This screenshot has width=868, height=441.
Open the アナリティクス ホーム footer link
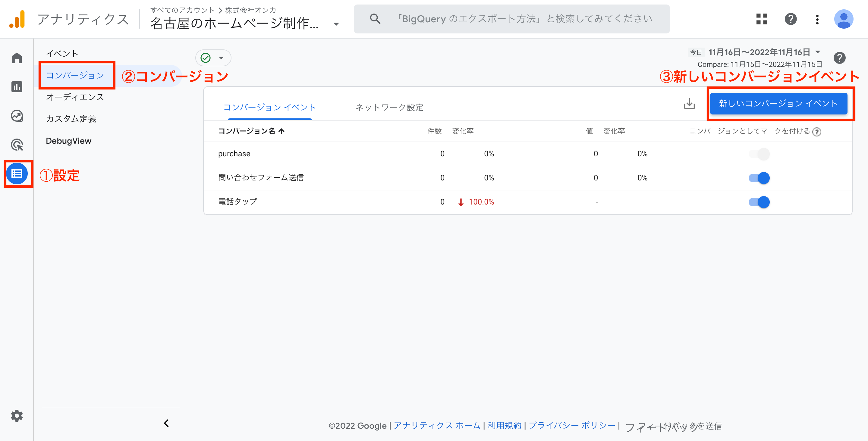437,426
